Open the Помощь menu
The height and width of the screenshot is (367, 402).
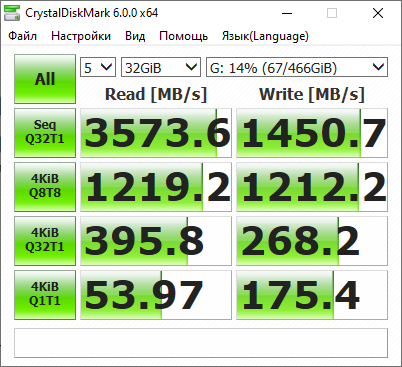click(x=184, y=36)
